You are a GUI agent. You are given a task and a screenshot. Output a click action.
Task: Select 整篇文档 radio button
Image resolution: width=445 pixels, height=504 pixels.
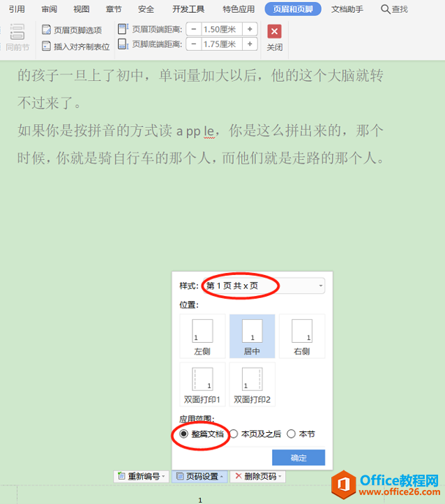click(183, 434)
